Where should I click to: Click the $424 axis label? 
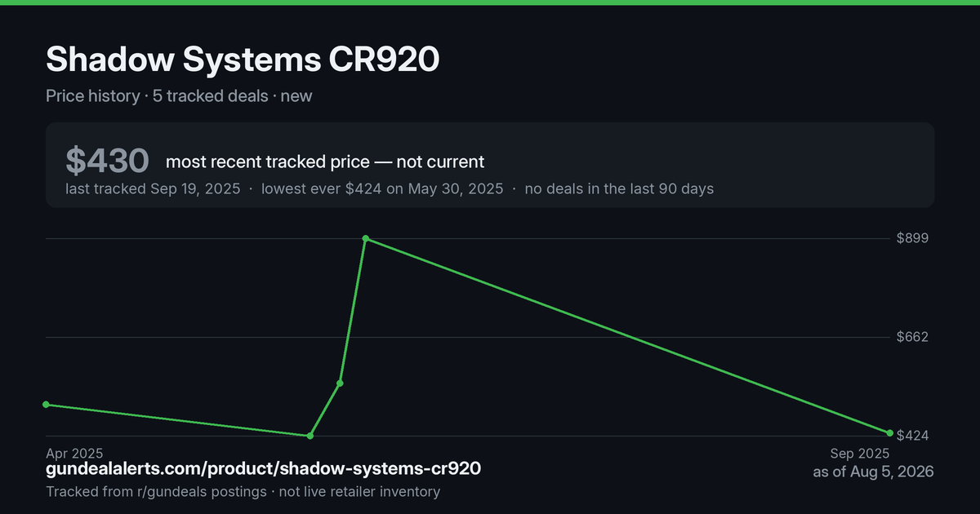pyautogui.click(x=912, y=436)
